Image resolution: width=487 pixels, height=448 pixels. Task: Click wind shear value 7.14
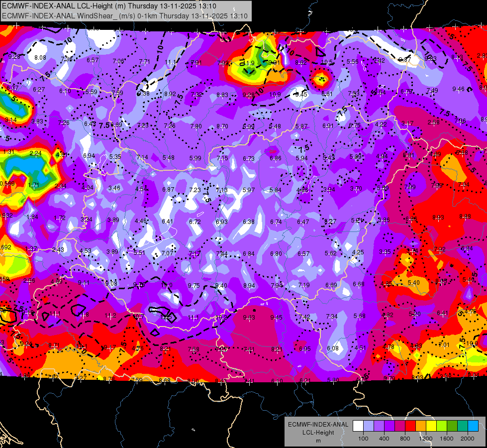click(x=142, y=157)
